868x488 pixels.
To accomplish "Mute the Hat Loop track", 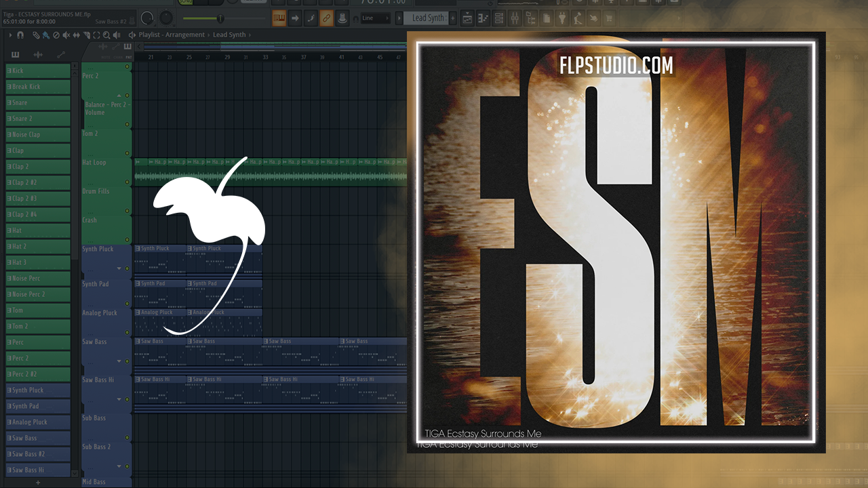I will click(x=127, y=182).
